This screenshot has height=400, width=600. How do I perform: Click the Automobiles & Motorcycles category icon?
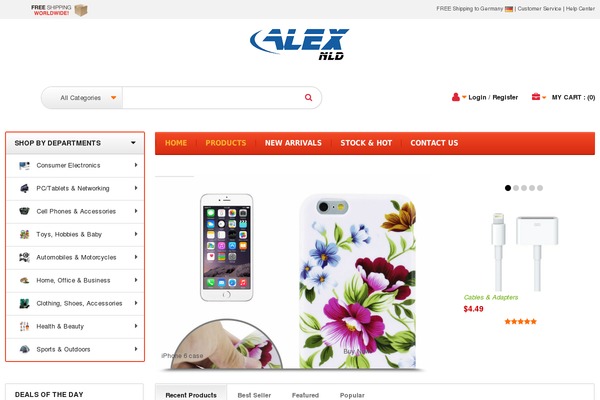pyautogui.click(x=24, y=258)
